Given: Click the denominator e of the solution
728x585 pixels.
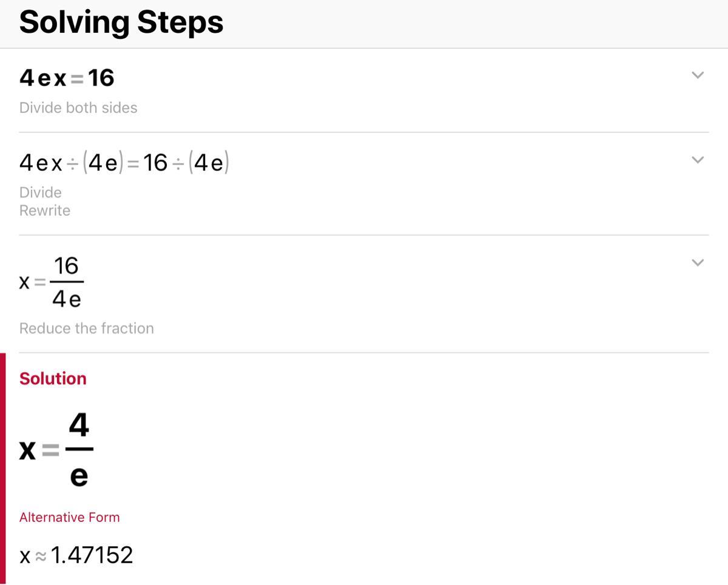Looking at the screenshot, I should (79, 477).
